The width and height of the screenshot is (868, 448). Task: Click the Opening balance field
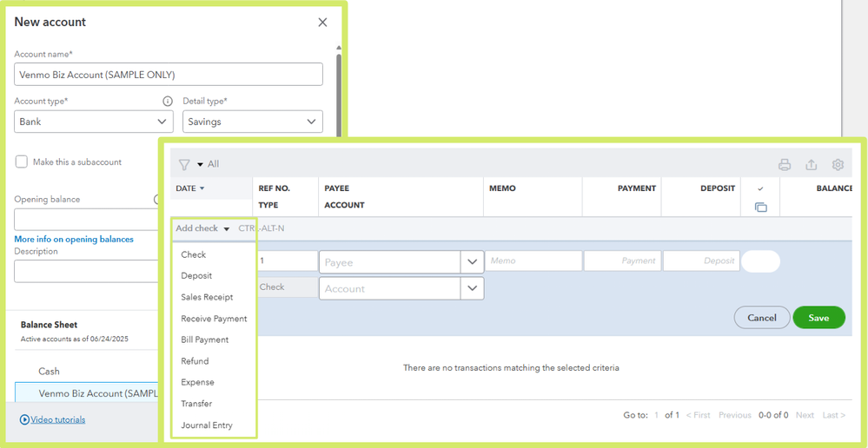86,220
